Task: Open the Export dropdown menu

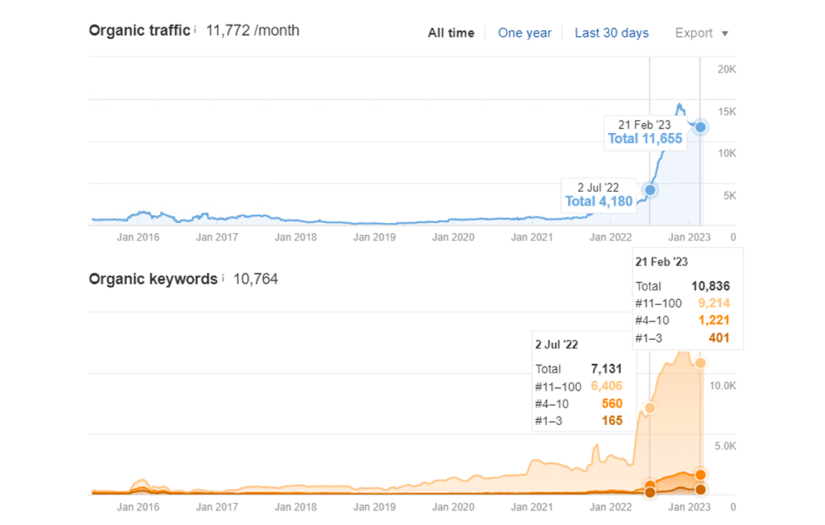Action: coord(701,33)
